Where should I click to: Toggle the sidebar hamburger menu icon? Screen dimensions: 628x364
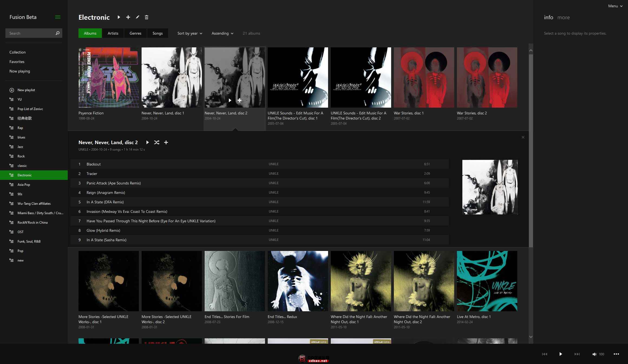(x=58, y=17)
